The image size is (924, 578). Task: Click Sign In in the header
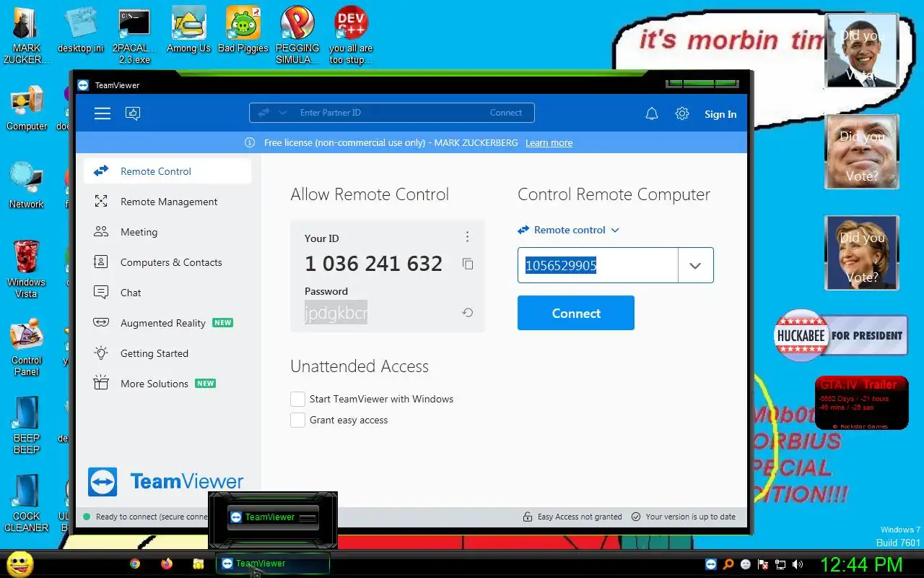(720, 114)
